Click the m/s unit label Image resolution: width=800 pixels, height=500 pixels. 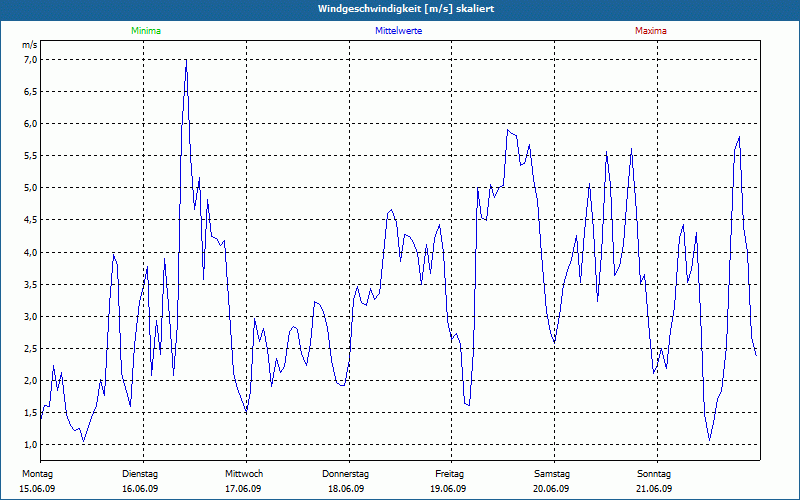point(30,45)
